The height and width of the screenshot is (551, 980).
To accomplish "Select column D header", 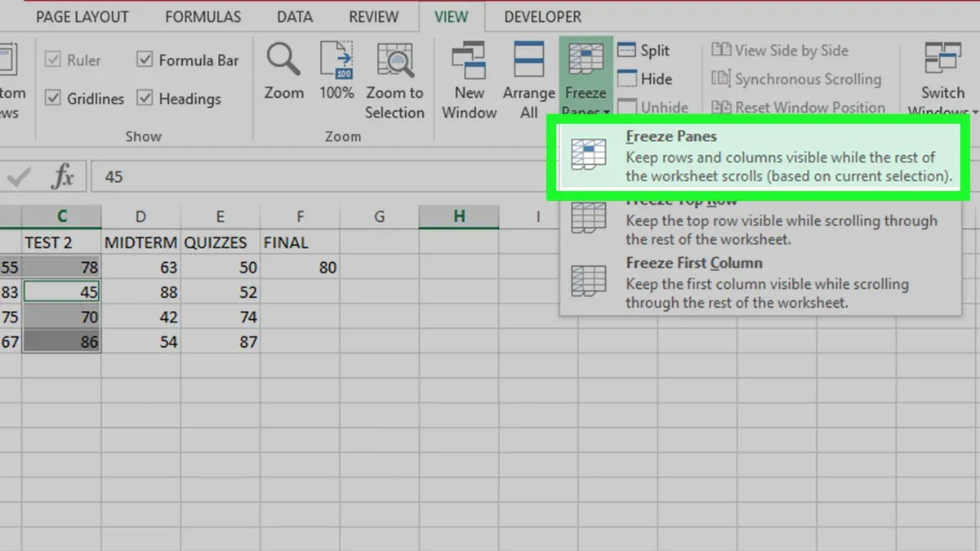I will click(141, 216).
